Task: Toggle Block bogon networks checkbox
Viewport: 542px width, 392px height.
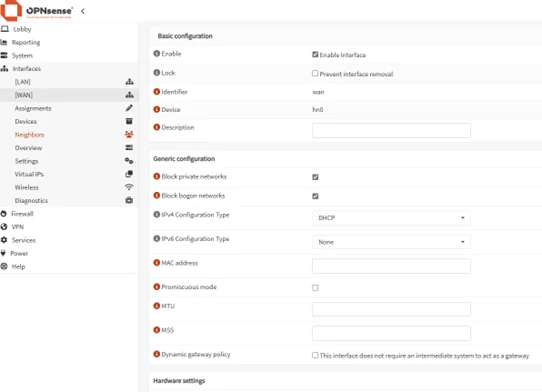Action: [x=315, y=196]
